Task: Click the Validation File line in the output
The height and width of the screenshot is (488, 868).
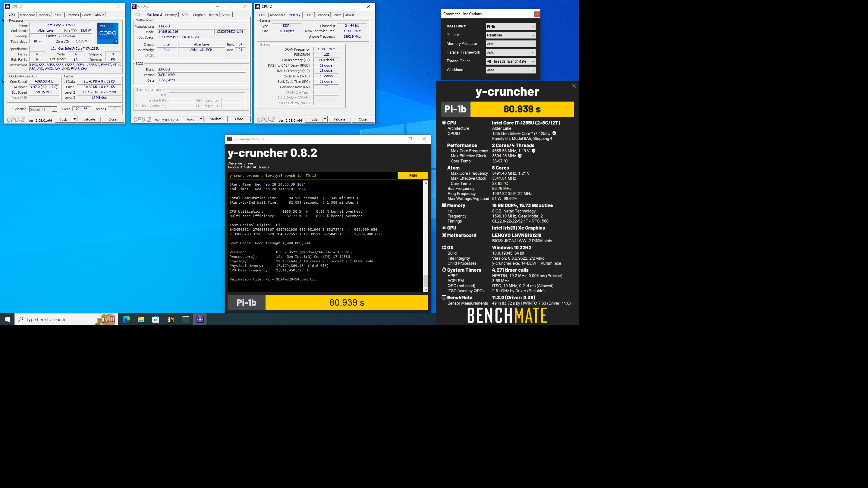Action: coord(272,279)
